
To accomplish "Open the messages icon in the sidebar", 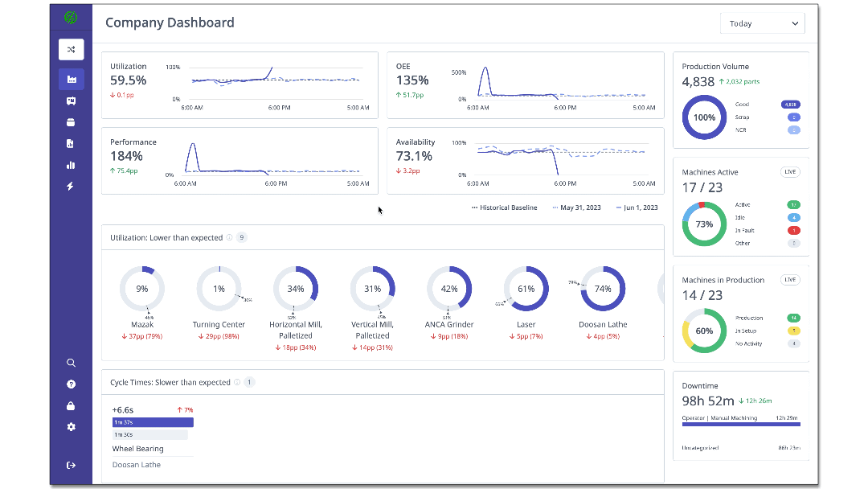I will coord(71,101).
